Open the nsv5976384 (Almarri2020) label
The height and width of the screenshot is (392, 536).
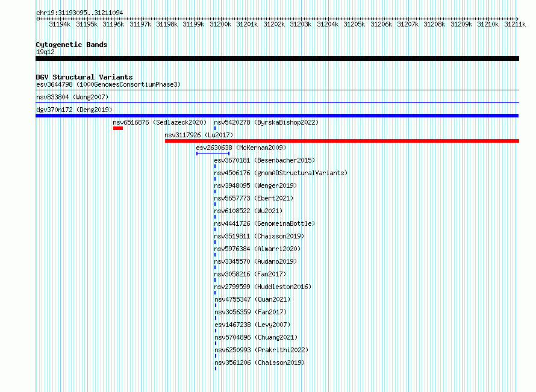click(x=257, y=249)
